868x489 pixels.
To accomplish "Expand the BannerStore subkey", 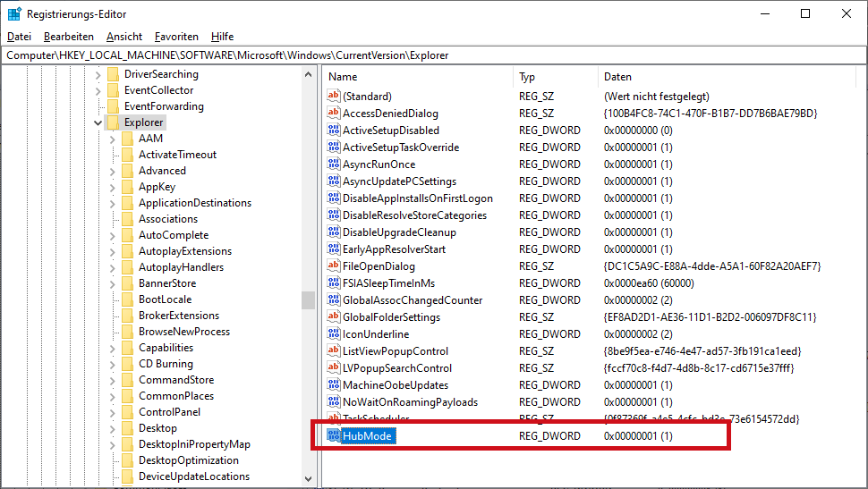I will point(113,283).
